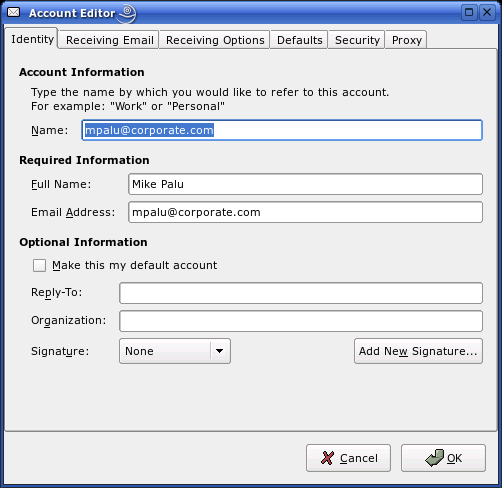
Task: Switch to the Receiving Email tab
Action: tap(109, 40)
